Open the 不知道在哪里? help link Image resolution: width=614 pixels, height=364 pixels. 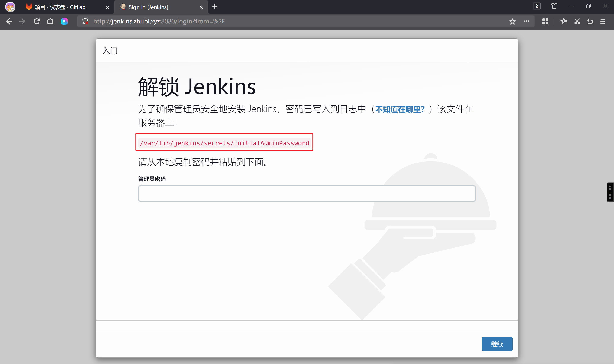400,109
